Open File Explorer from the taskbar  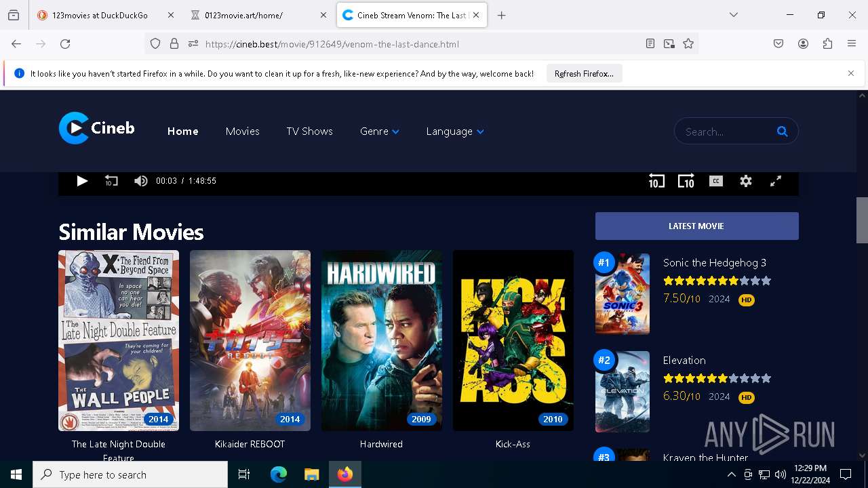(x=311, y=474)
